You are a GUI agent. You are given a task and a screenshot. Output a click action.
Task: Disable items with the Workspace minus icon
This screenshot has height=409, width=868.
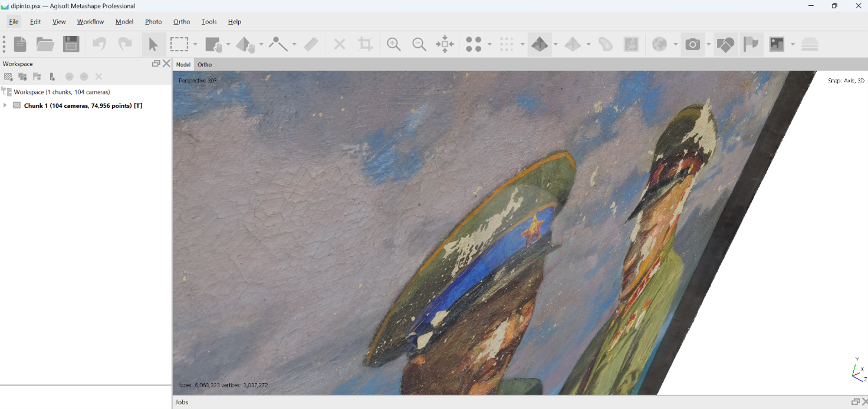[84, 77]
